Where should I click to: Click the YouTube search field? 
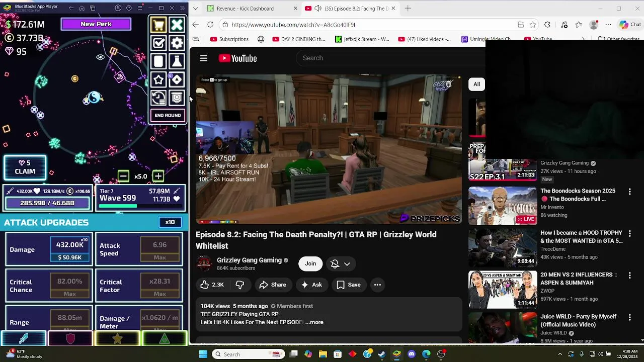[390, 58]
